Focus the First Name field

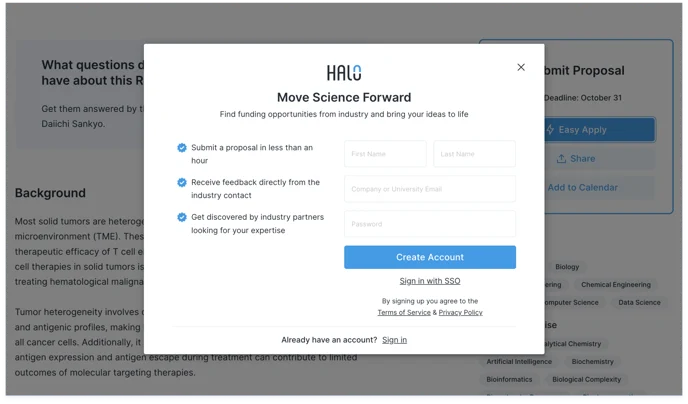tap(385, 154)
